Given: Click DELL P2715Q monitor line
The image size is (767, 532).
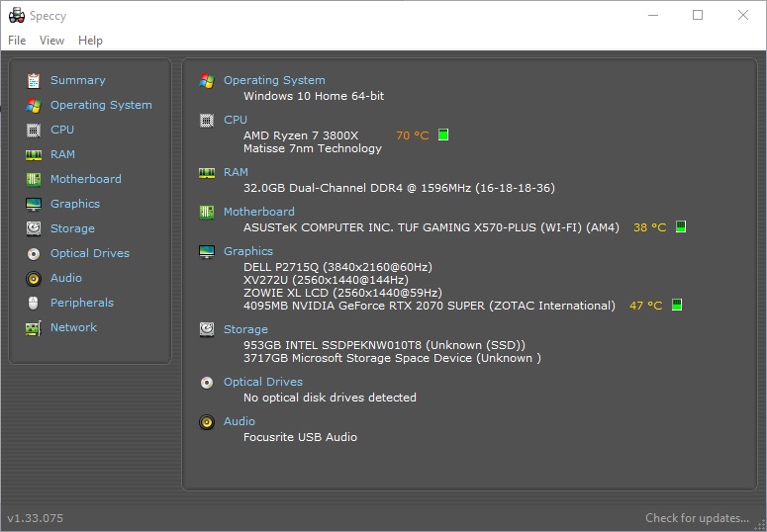Looking at the screenshot, I should click(x=338, y=267).
